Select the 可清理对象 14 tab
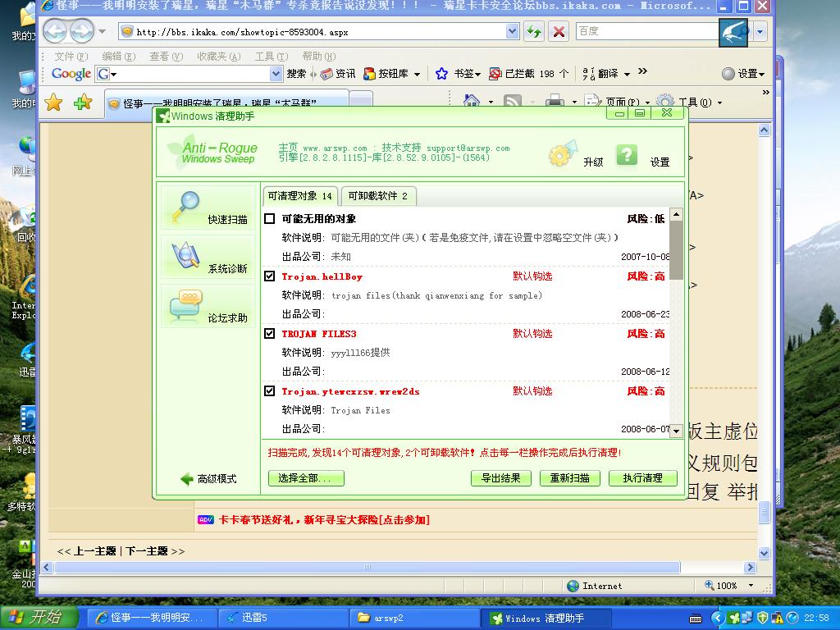Viewport: 840px width, 630px height. click(300, 196)
